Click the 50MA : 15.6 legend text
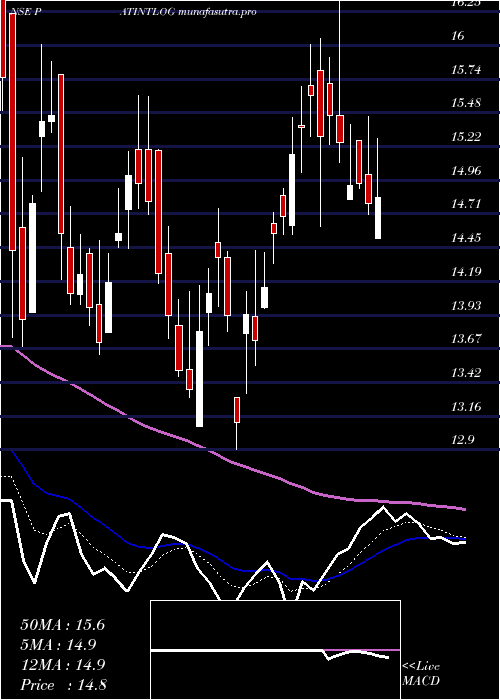This screenshot has width=500, height=700. pyautogui.click(x=62, y=625)
